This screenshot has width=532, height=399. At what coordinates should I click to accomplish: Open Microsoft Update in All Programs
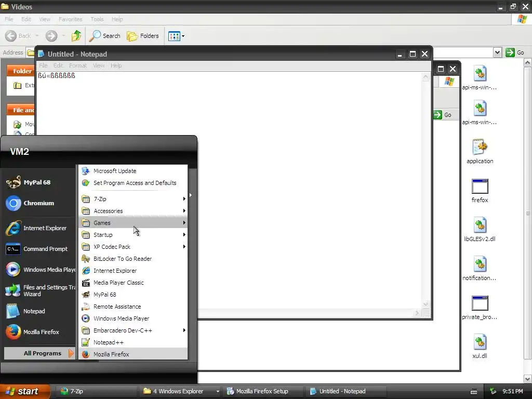(133, 171)
